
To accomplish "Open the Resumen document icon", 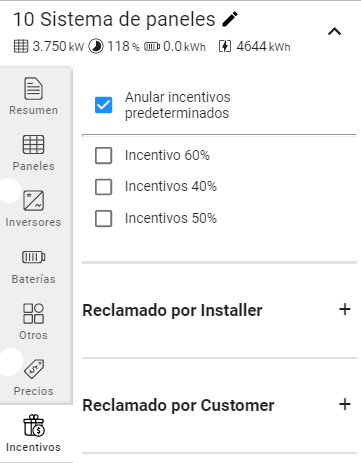I will 33,88.
